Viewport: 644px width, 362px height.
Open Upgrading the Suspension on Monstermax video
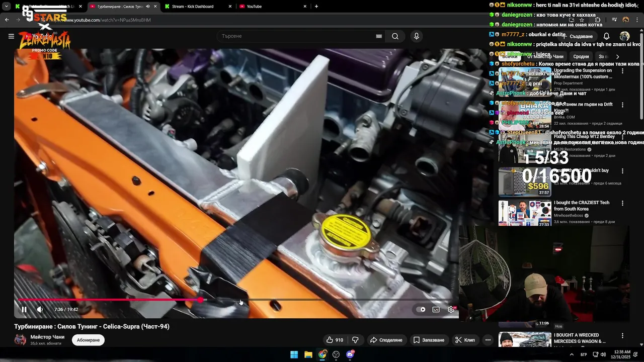click(583, 73)
